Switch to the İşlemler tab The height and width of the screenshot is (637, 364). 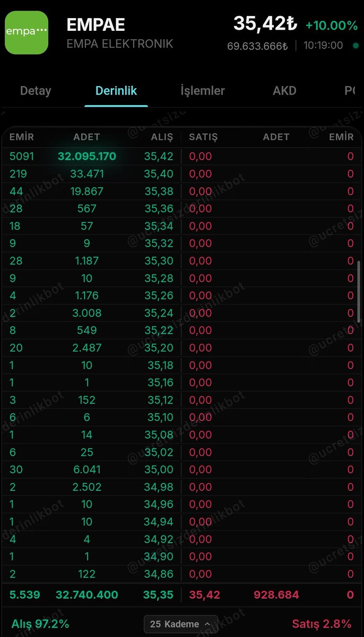point(203,91)
